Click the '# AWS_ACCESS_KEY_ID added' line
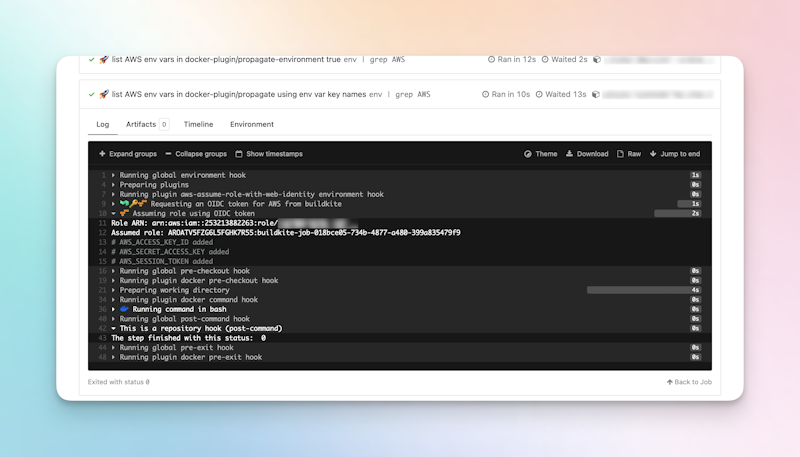The height and width of the screenshot is (457, 800). (x=162, y=242)
